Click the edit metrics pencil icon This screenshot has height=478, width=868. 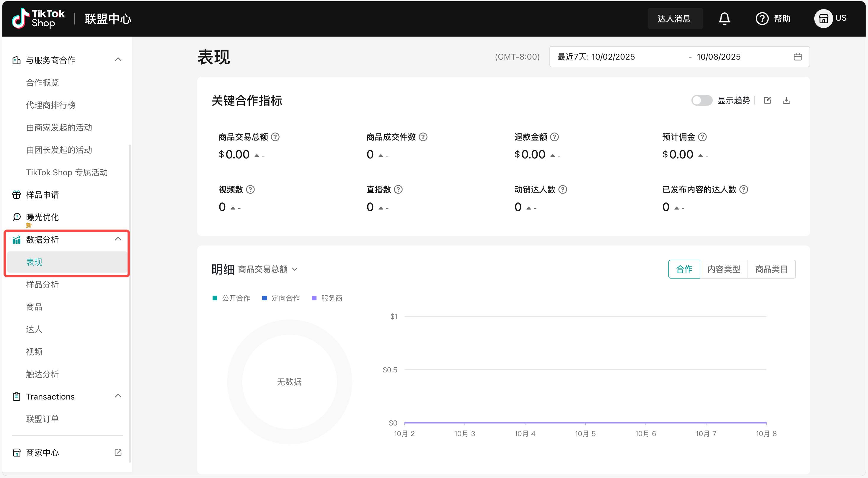pos(767,100)
